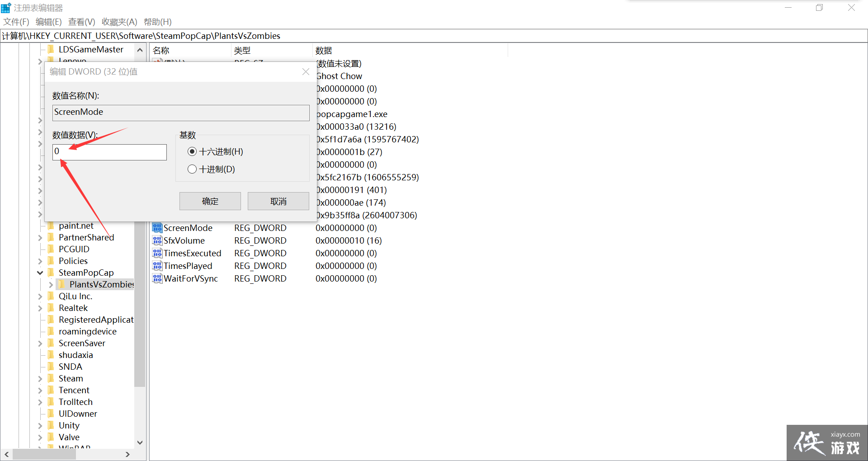The width and height of the screenshot is (868, 461).
Task: Click the Realtek folder icon
Action: click(51, 308)
